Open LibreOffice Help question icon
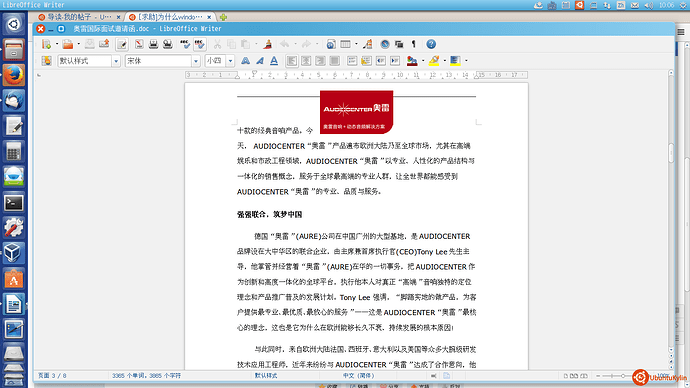 (x=431, y=44)
